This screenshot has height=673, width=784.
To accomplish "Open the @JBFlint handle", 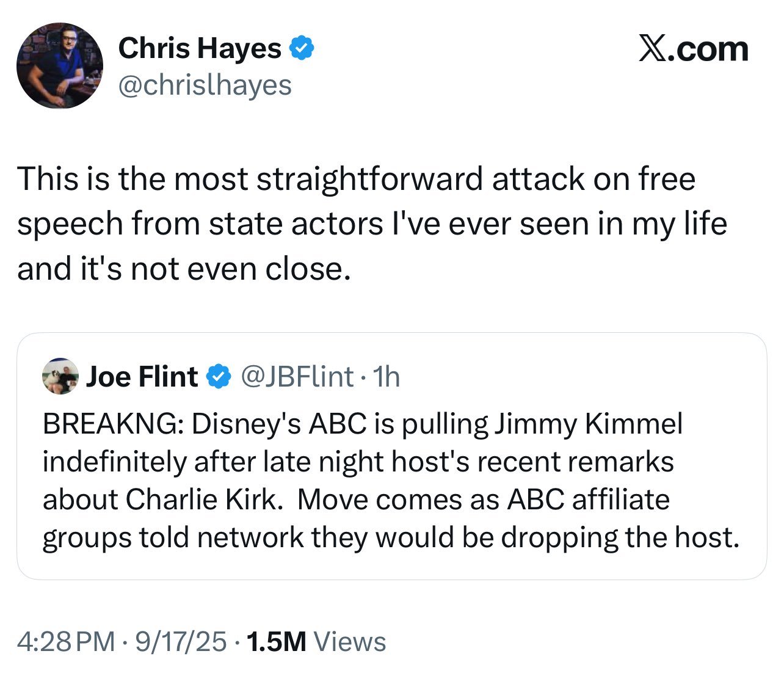I will [x=297, y=376].
